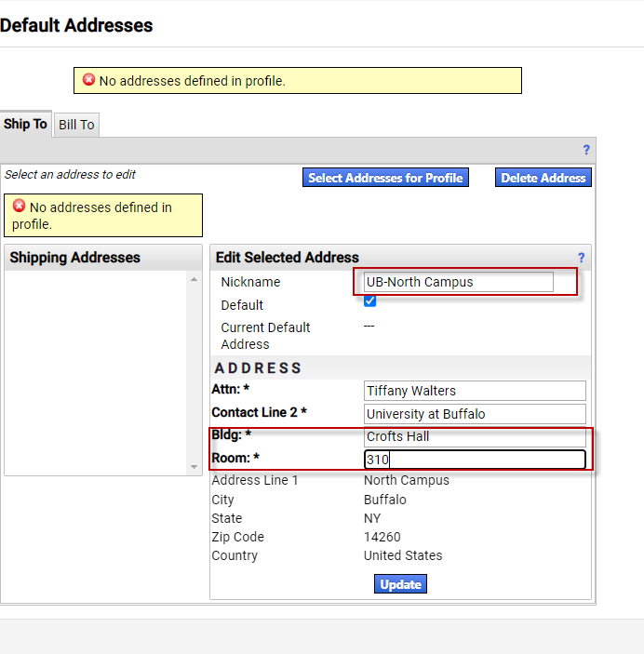Submit changes with the Update button
The height and width of the screenshot is (654, 644).
(401, 584)
